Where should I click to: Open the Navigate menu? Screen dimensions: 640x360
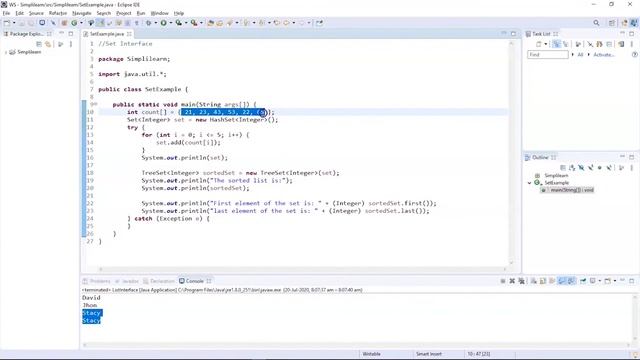(82, 13)
